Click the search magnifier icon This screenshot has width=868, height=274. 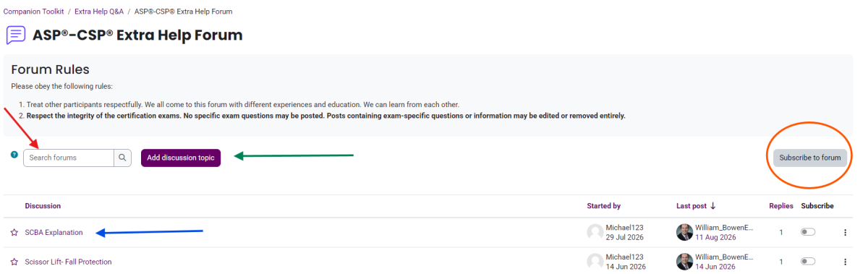(123, 158)
